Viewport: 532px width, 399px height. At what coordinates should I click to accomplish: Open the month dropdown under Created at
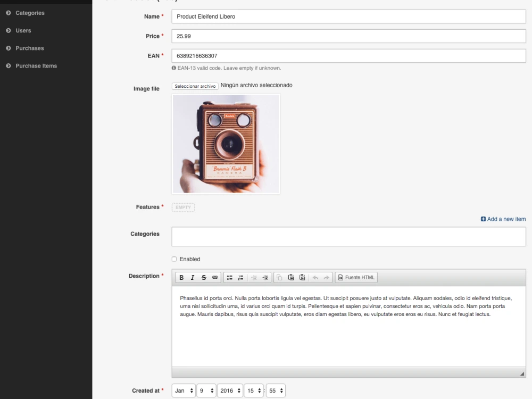click(x=183, y=390)
